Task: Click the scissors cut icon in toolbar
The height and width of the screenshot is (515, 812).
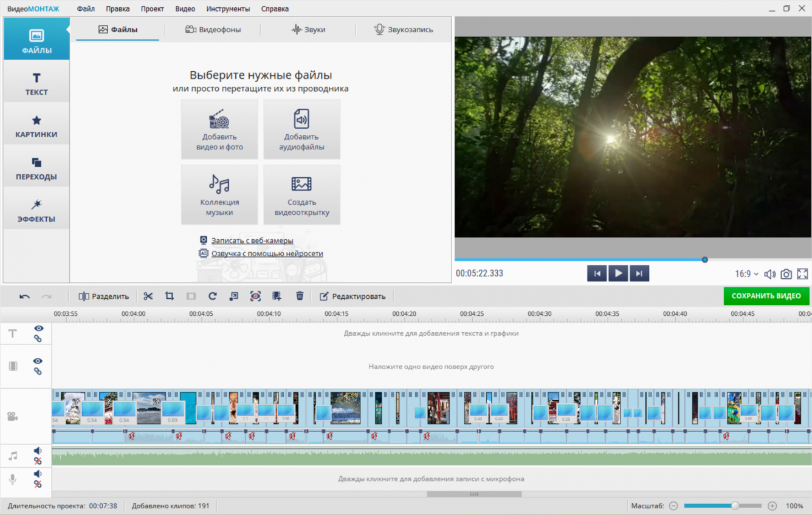Action: (x=148, y=296)
